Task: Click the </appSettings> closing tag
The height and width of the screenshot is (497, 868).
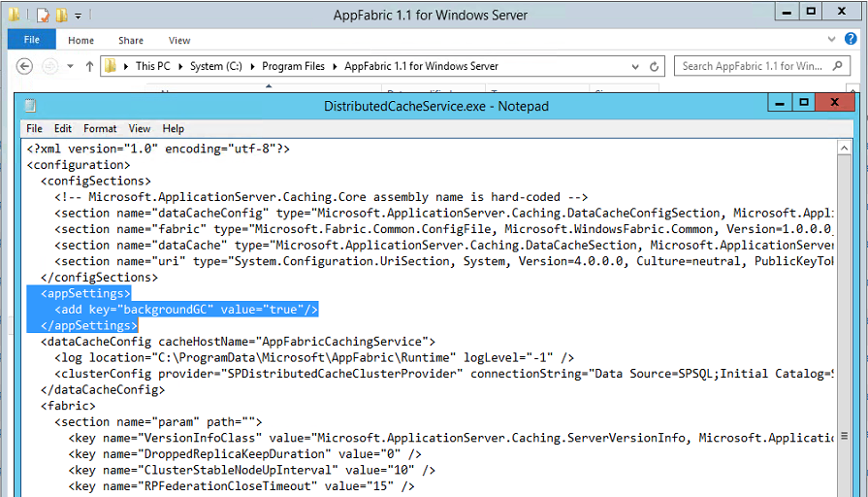Action: [x=89, y=326]
